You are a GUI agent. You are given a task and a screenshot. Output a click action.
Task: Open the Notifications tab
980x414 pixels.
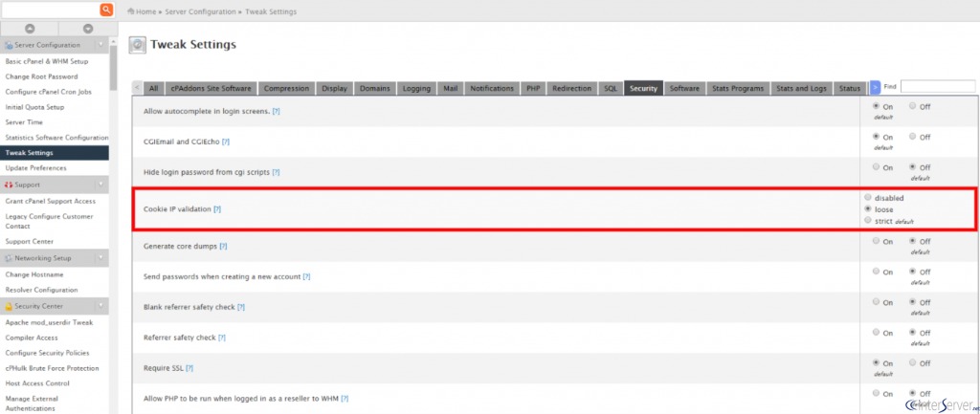[x=493, y=89]
